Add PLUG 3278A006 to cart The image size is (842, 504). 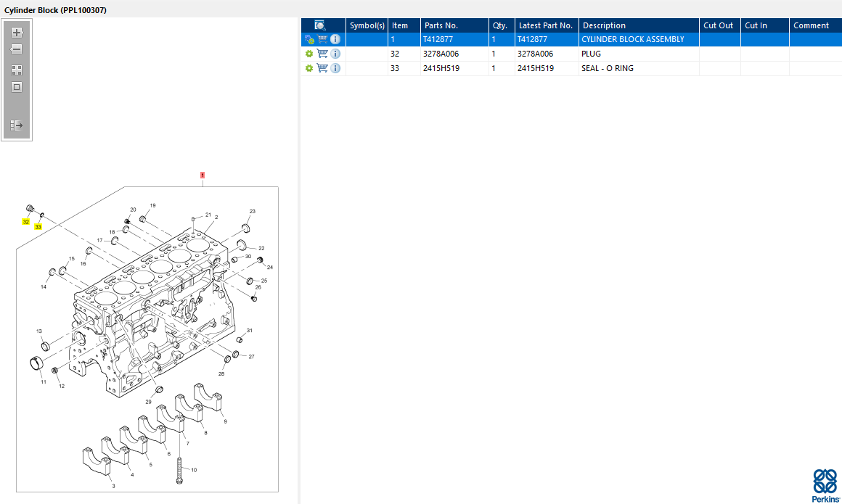coord(322,54)
